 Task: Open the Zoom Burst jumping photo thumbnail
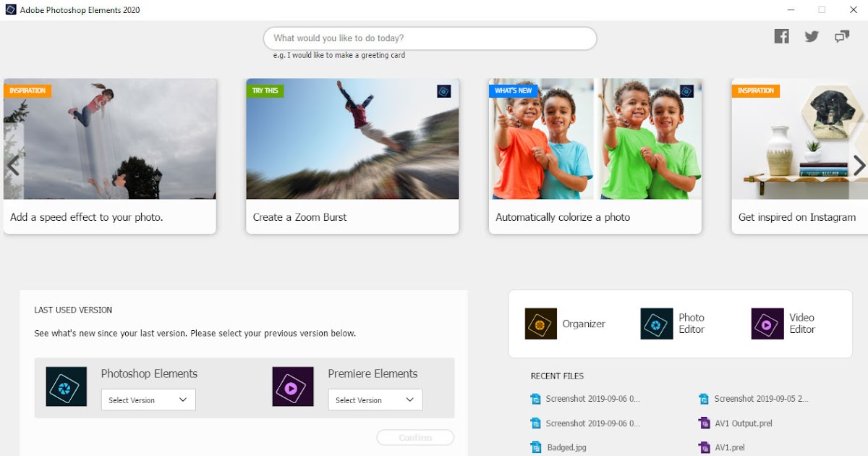click(x=352, y=139)
